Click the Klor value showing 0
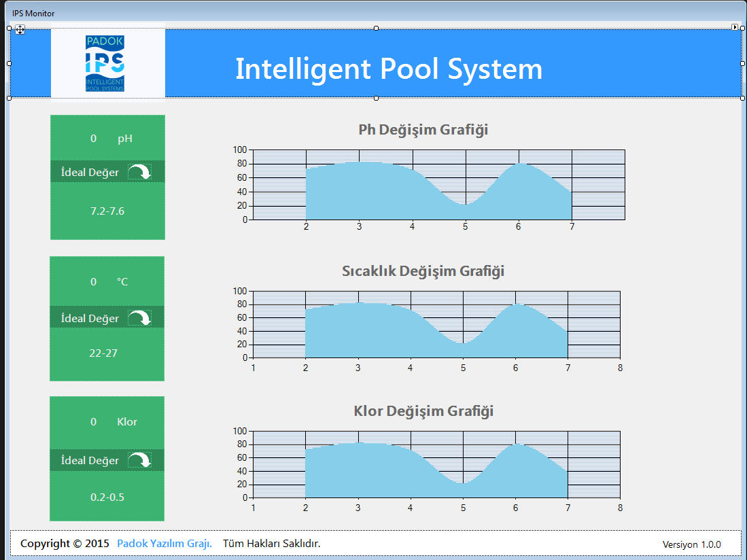This screenshot has width=747, height=560. pyautogui.click(x=107, y=421)
